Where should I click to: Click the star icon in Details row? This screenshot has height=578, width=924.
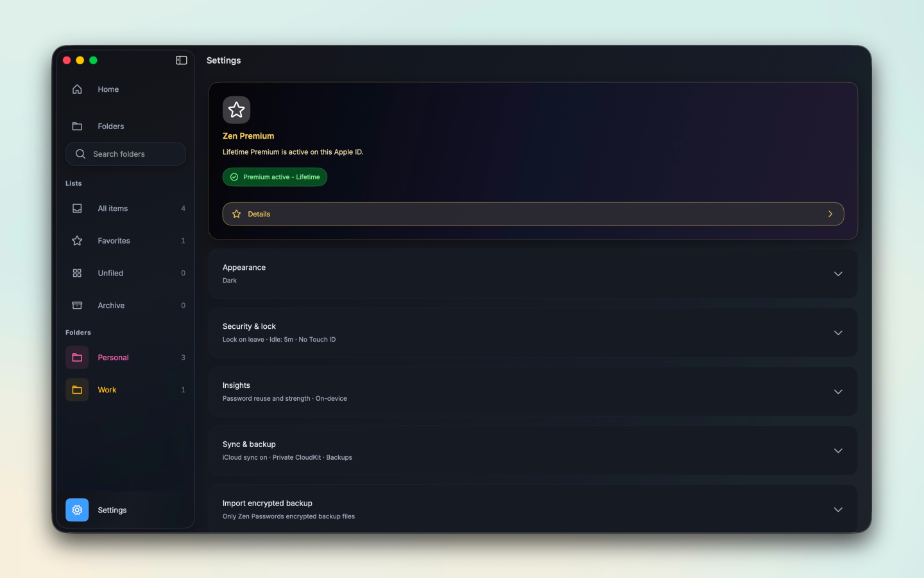[x=237, y=214]
